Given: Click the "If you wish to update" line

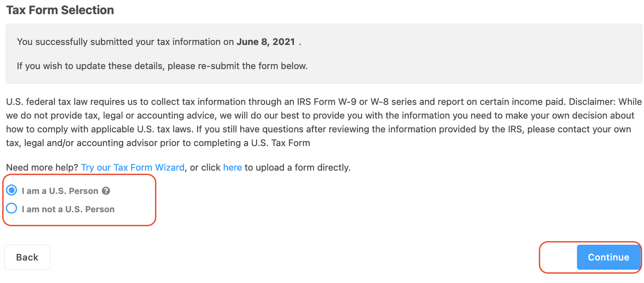Looking at the screenshot, I should point(162,66).
